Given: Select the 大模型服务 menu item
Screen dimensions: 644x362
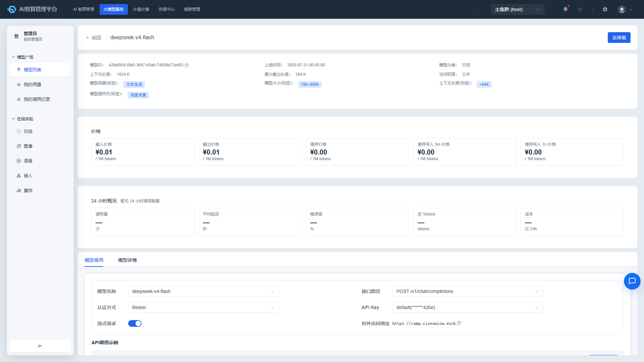Looking at the screenshot, I should point(114,9).
